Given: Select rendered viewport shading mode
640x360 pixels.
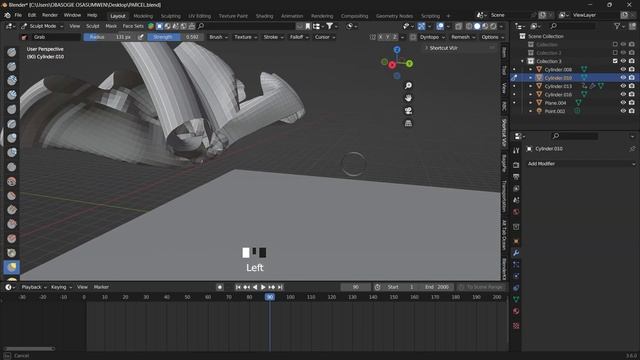Looking at the screenshot, I should (x=493, y=26).
